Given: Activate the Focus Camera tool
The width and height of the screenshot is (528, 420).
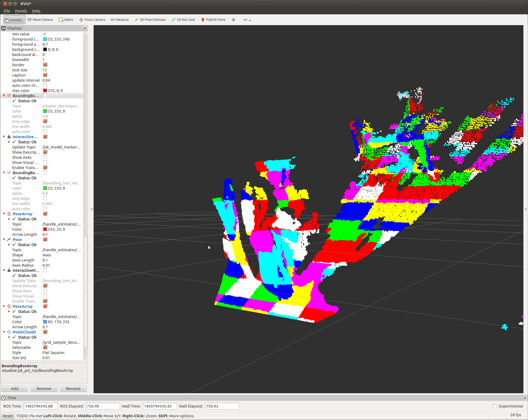Looking at the screenshot, I should coord(92,20).
